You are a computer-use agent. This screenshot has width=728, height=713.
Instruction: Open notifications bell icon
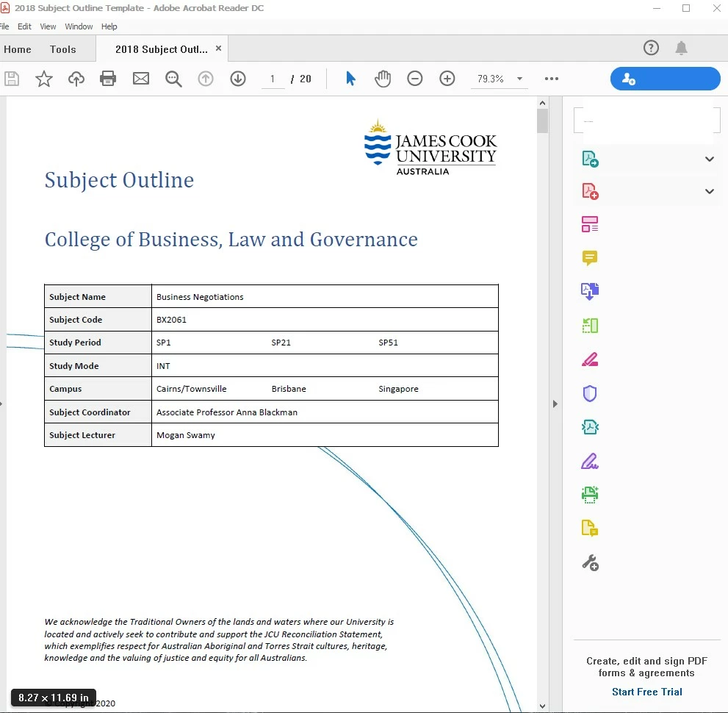pos(681,48)
